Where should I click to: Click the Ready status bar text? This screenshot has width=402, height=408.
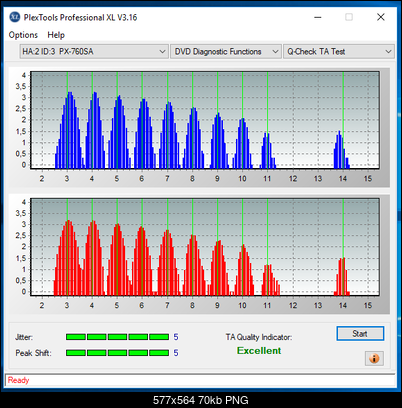point(19,380)
